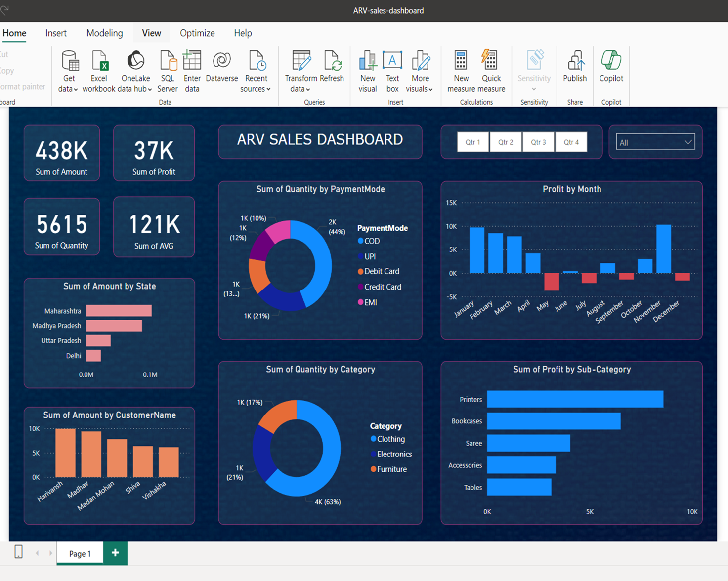728x581 pixels.
Task: Click the Quick measure button
Action: (x=491, y=69)
